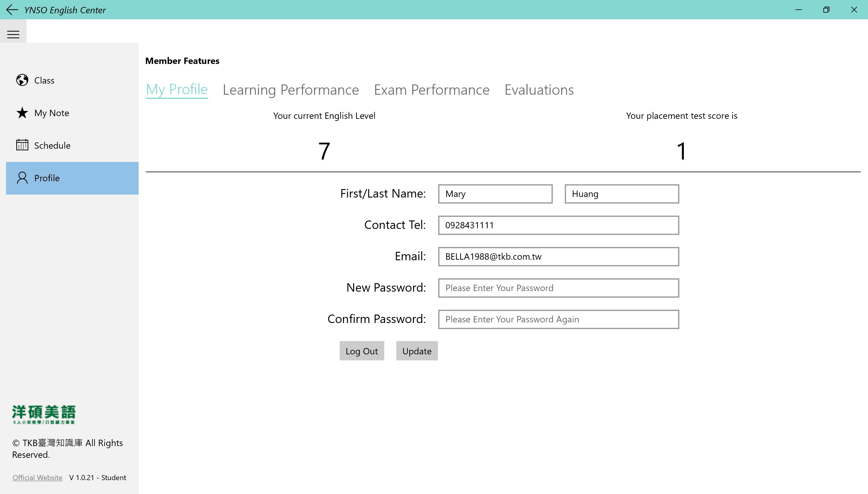
Task: Toggle the hamburger menu button
Action: 13,34
